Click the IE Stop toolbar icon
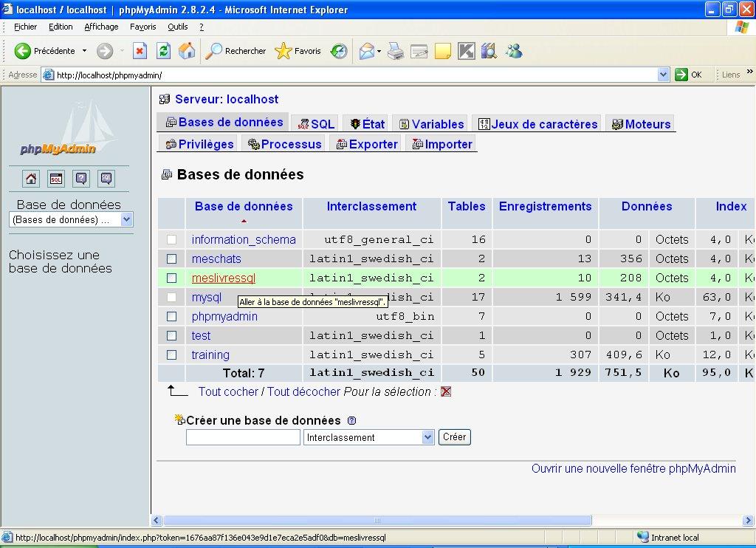This screenshot has height=548, width=756. 140,51
